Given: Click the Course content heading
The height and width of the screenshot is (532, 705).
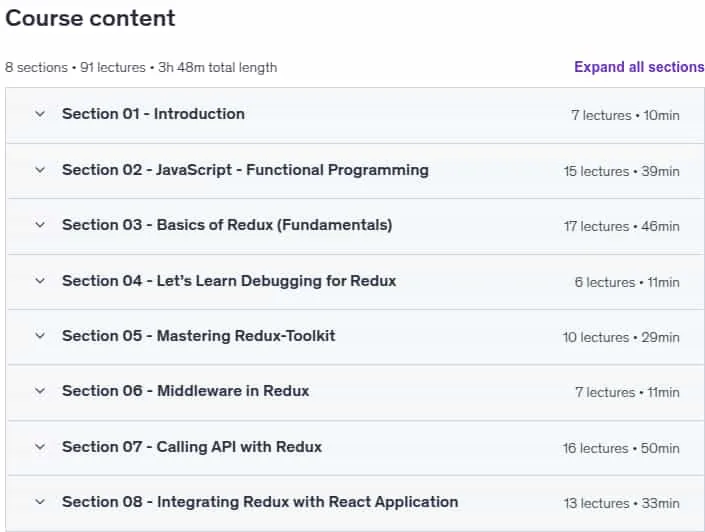Looking at the screenshot, I should tap(90, 18).
